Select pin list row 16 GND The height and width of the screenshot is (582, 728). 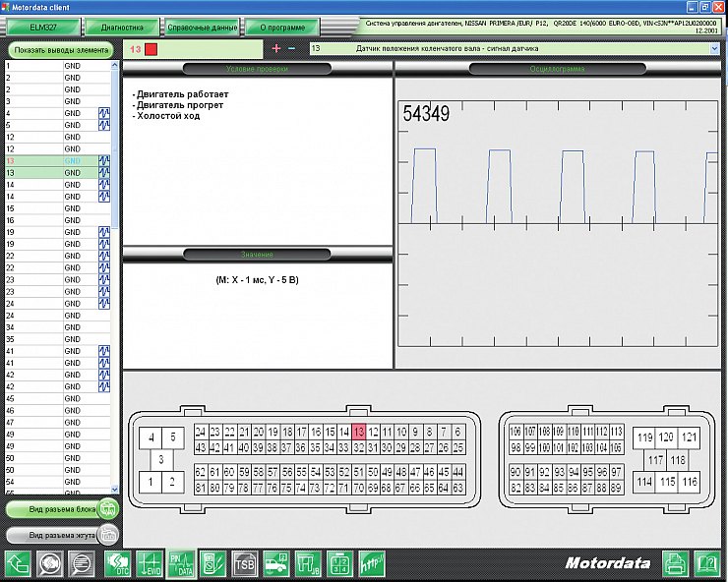point(58,220)
